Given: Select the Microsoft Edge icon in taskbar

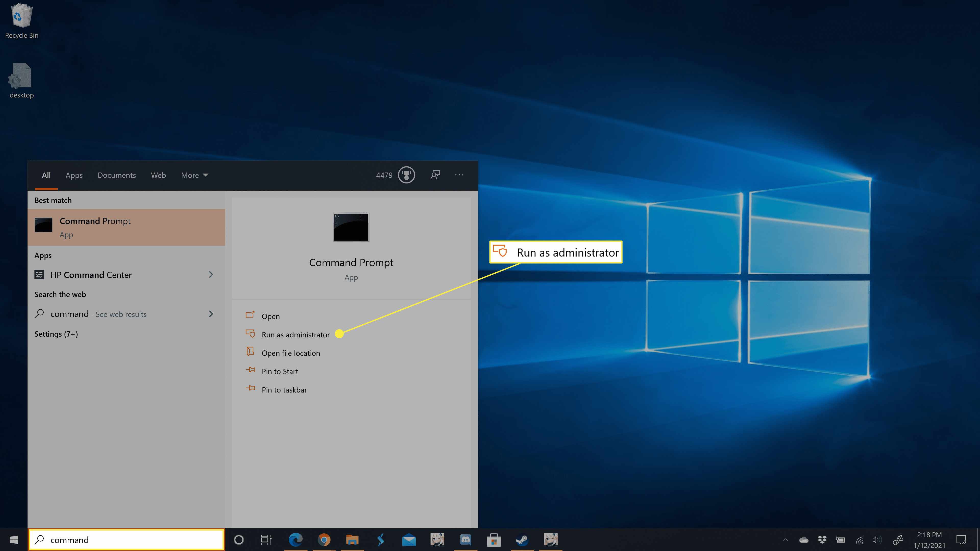Looking at the screenshot, I should click(x=295, y=540).
